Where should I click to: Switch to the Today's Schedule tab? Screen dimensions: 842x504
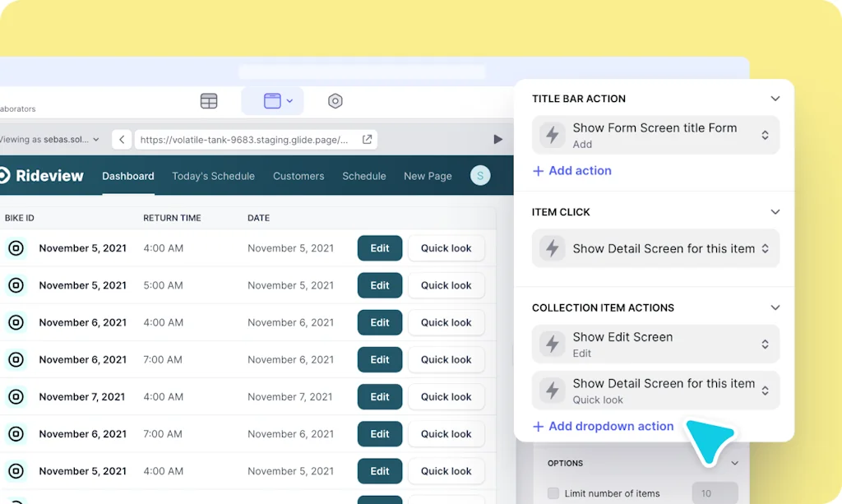[213, 175]
